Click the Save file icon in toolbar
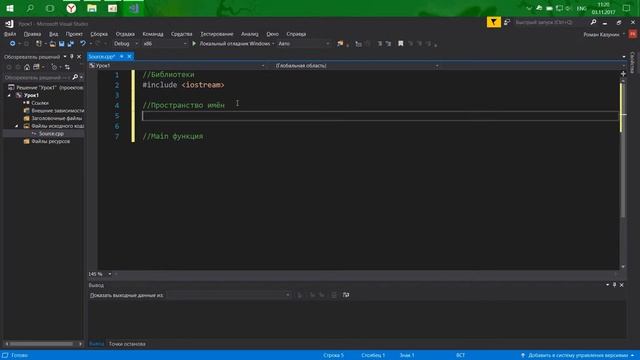640x360 pixels. coord(62,44)
